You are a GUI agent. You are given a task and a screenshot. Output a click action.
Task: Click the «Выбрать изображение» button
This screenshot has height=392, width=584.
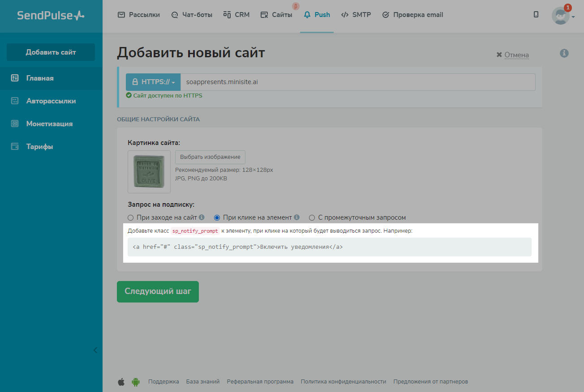pyautogui.click(x=210, y=157)
